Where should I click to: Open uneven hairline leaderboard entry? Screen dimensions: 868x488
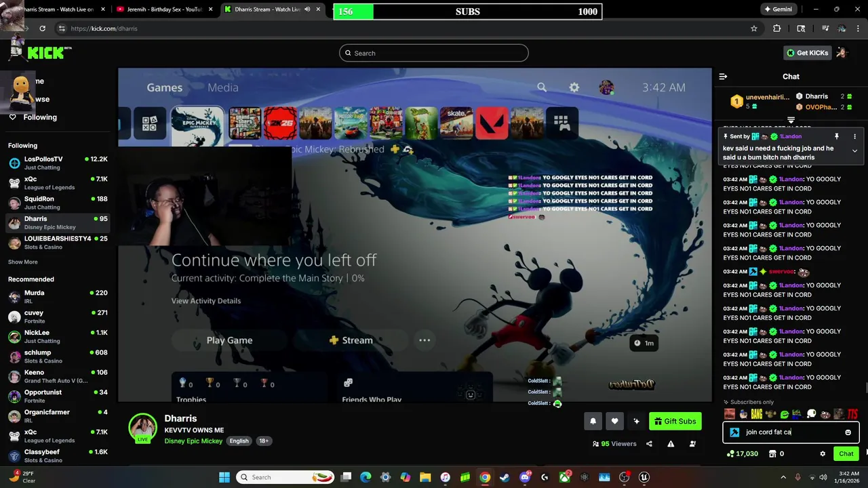click(x=759, y=101)
